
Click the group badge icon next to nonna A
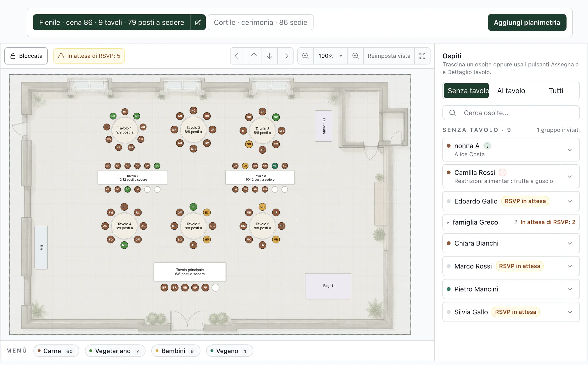[x=487, y=146]
